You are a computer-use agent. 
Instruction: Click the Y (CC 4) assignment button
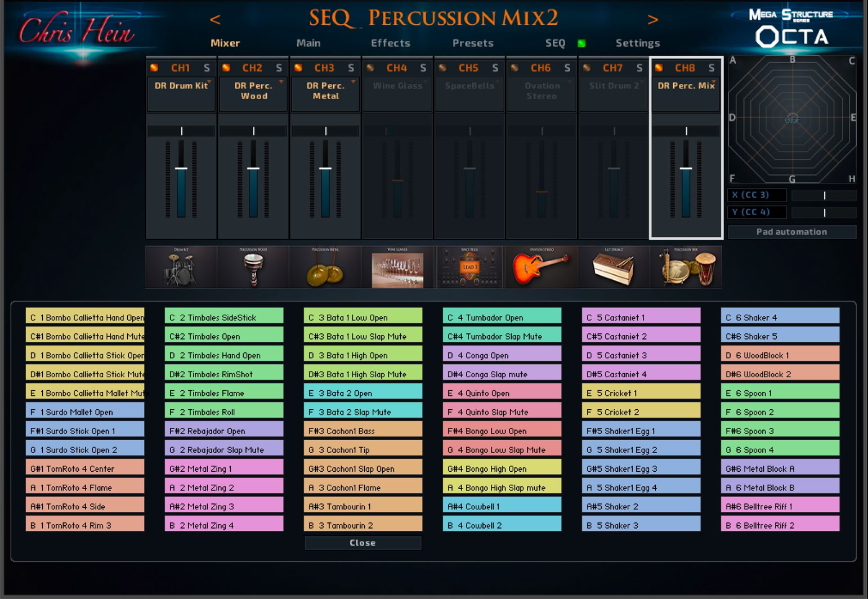point(757,212)
